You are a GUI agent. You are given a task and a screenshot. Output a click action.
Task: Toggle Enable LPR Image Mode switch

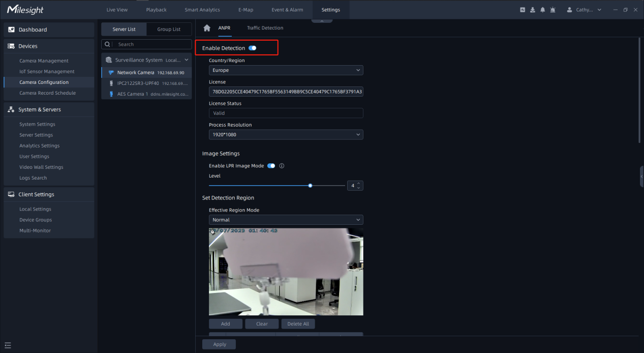point(271,166)
